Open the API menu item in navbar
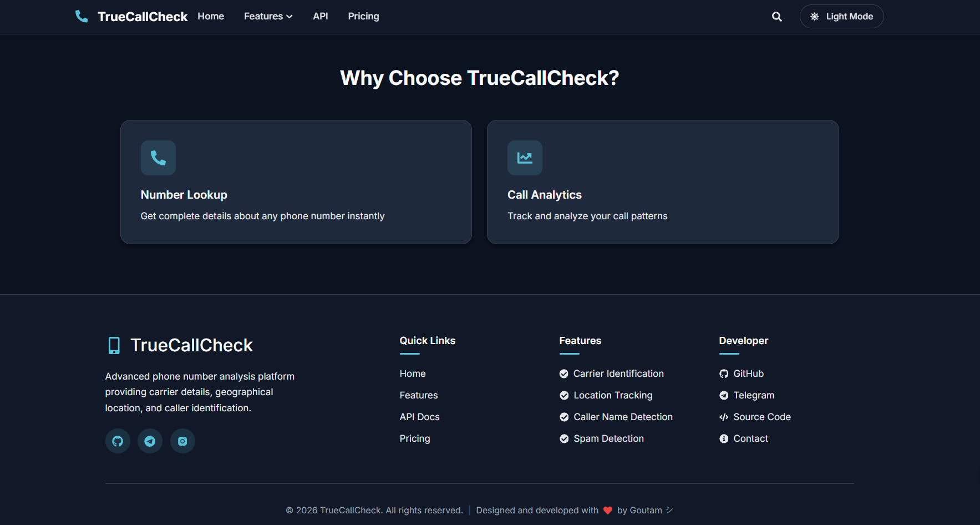The image size is (980, 525). pos(320,17)
